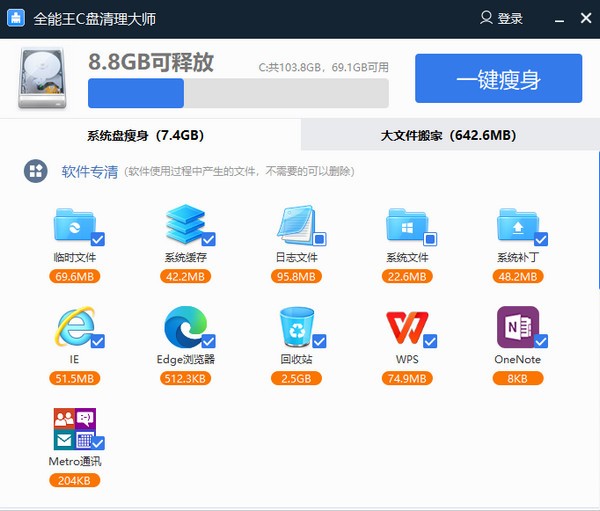The width and height of the screenshot is (600, 511).
Task: Uncheck the 系统补丁 checkbox
Action: [x=541, y=240]
